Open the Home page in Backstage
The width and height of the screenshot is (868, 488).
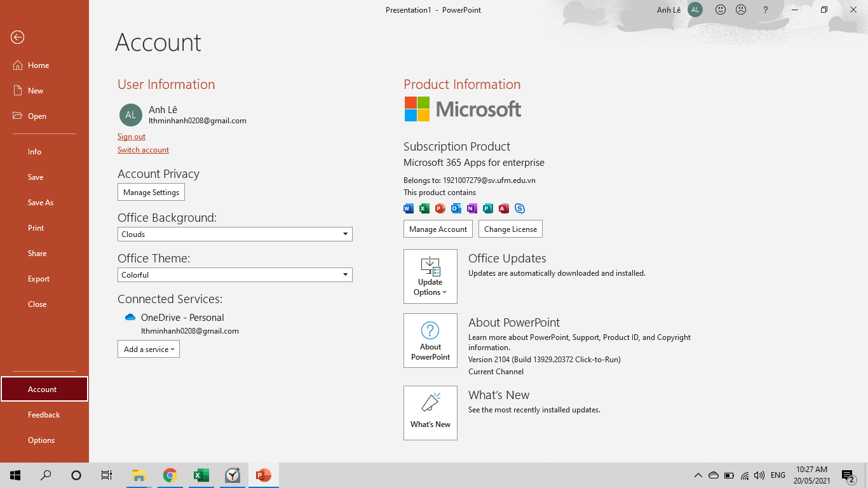[x=44, y=65]
